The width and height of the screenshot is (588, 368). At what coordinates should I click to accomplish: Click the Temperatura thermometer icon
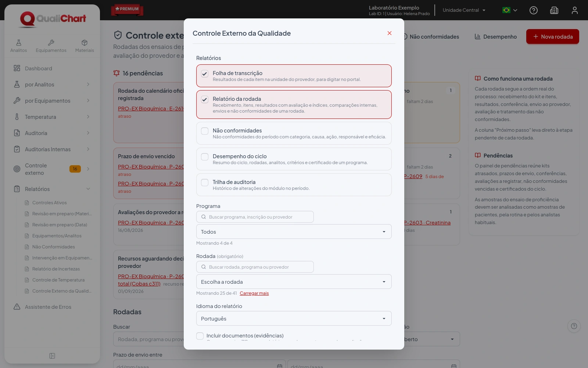pyautogui.click(x=17, y=117)
